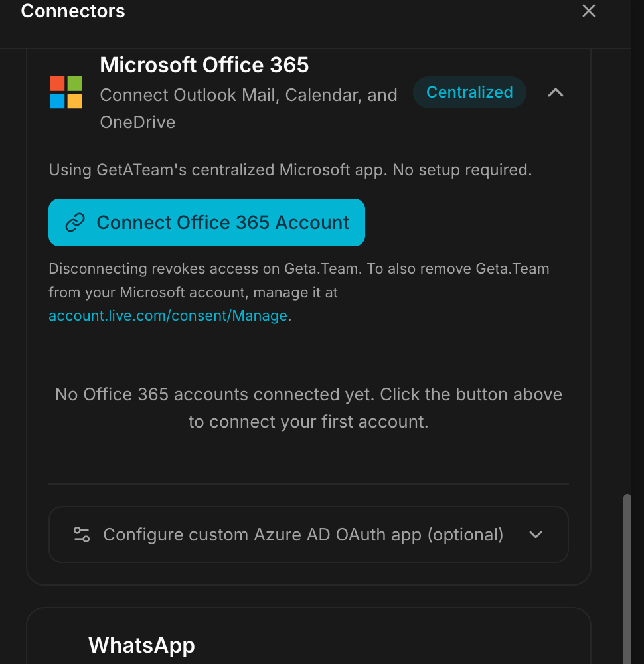
Task: Click 'Connect Outlook Mail, Calendar, and OneDrive' description
Action: 248,108
